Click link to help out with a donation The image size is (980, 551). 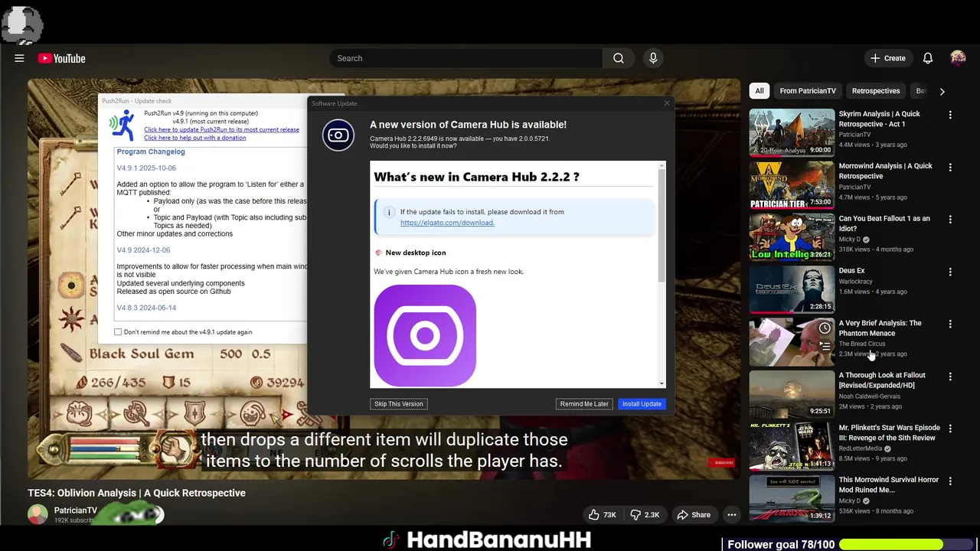(194, 138)
